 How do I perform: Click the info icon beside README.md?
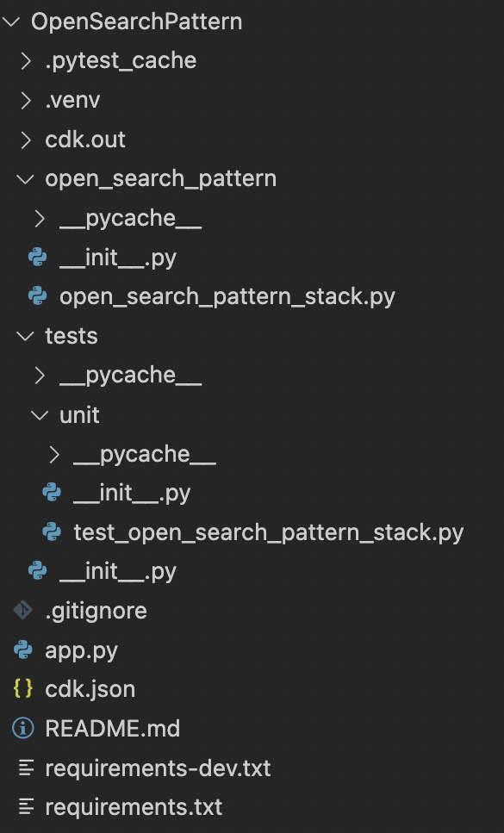(23, 729)
